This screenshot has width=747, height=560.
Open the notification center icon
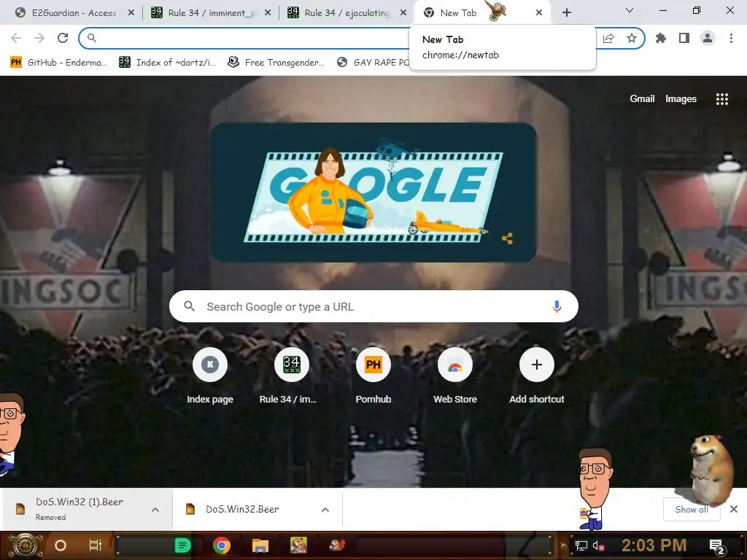717,546
